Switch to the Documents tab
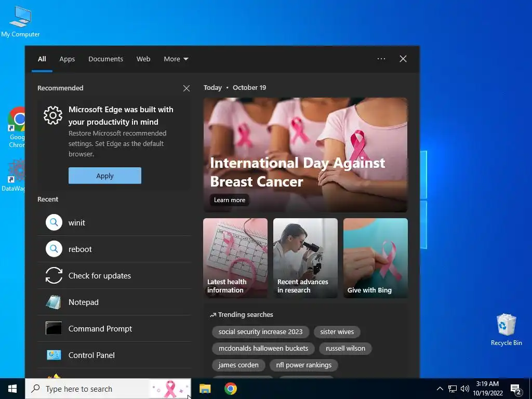Image resolution: width=532 pixels, height=399 pixels. tap(105, 59)
